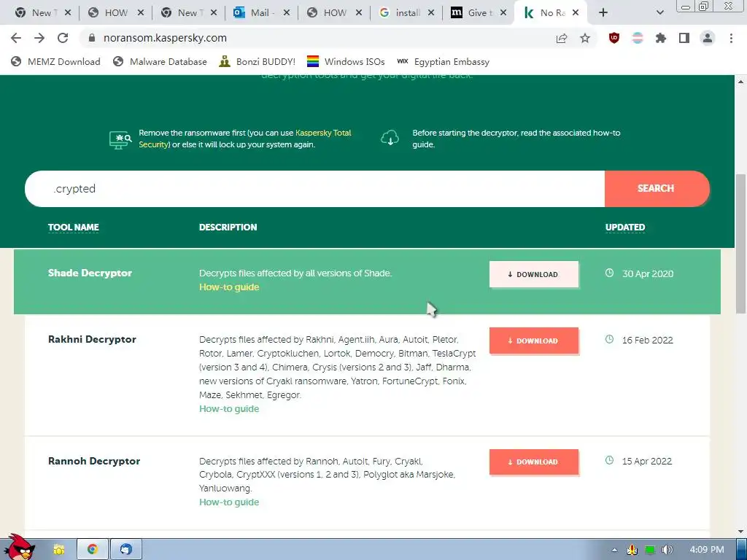Open MEMZ Download bookmark
The width and height of the screenshot is (747, 560).
(55, 62)
